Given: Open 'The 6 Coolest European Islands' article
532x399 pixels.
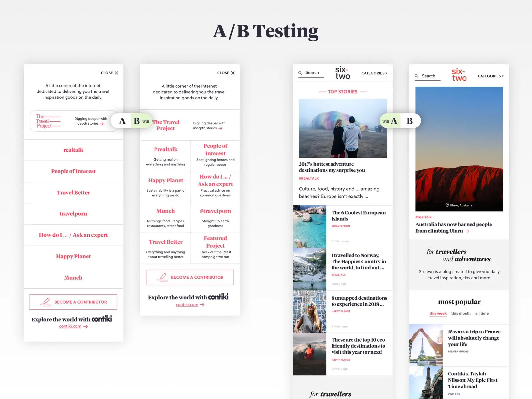Looking at the screenshot, I should 358,216.
